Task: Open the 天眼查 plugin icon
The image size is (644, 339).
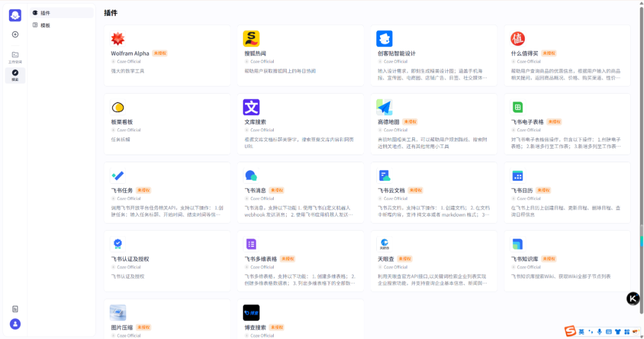Action: (x=385, y=244)
